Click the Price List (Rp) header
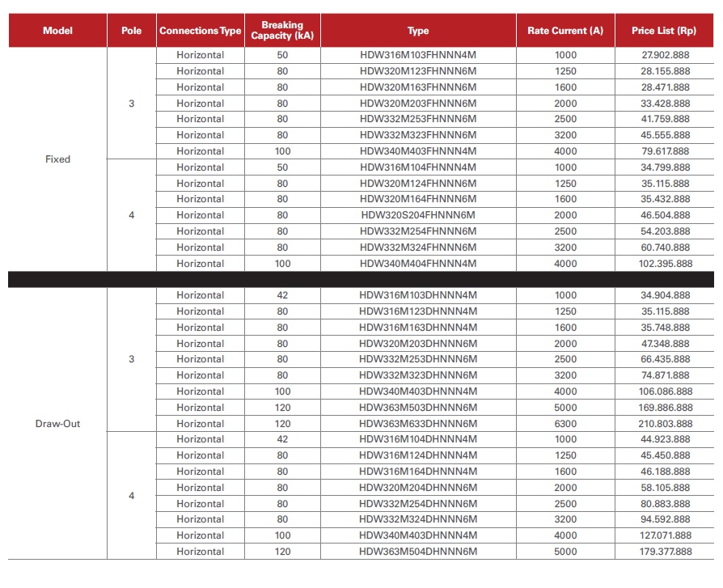The height and width of the screenshot is (588, 723). pos(664,31)
